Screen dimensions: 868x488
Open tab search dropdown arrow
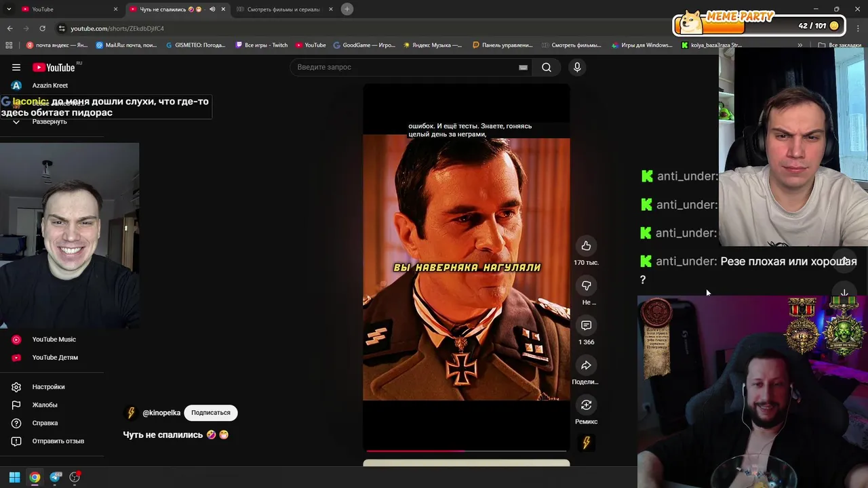tap(9, 9)
